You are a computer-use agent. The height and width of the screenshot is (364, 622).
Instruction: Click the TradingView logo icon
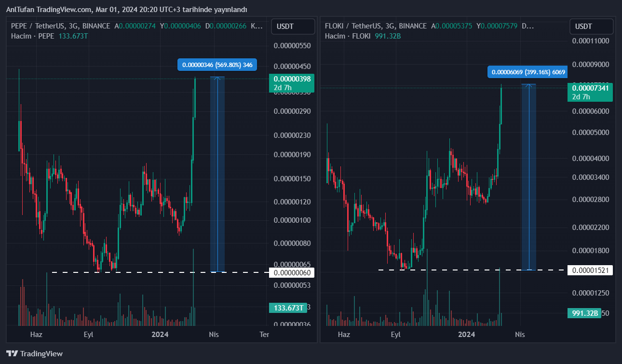(12, 353)
